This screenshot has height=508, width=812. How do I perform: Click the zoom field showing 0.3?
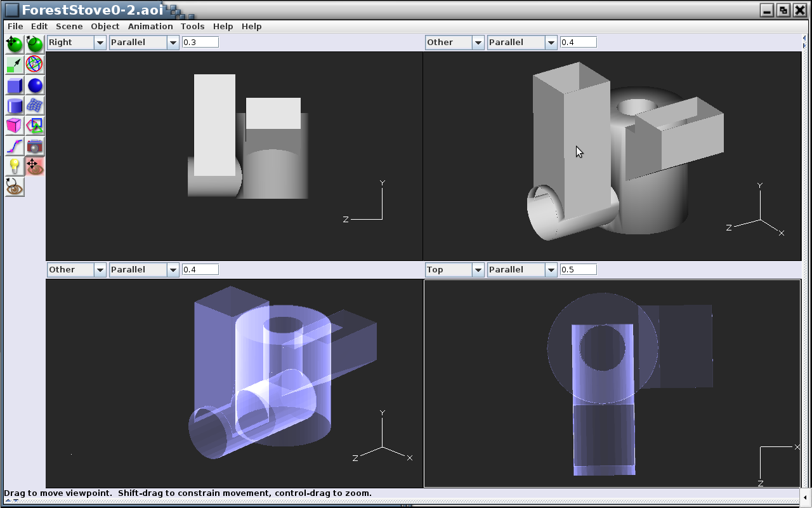pos(200,43)
